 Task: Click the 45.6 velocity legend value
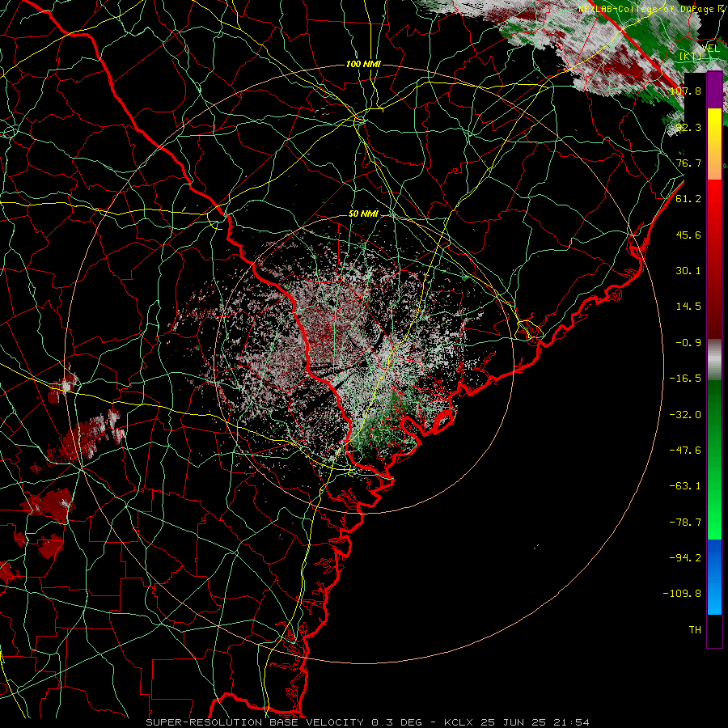(688, 235)
